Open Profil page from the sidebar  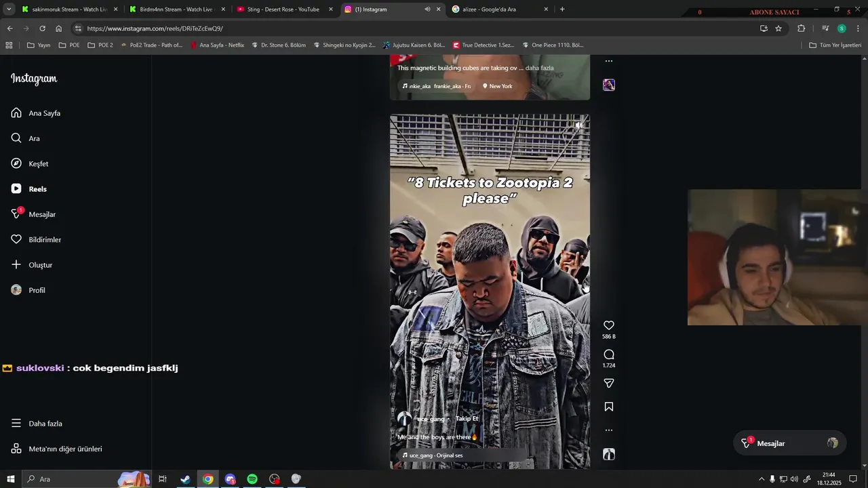(x=28, y=290)
